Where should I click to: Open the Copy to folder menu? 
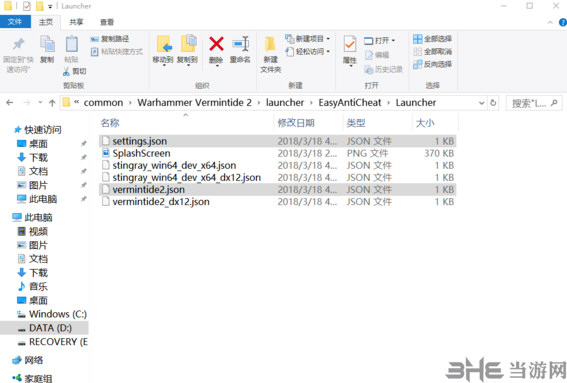click(187, 50)
